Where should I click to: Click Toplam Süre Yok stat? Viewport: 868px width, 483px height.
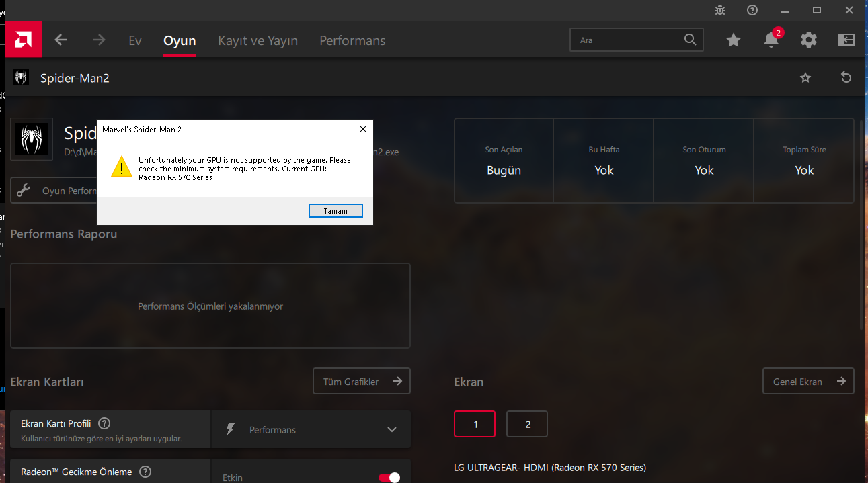pos(804,161)
